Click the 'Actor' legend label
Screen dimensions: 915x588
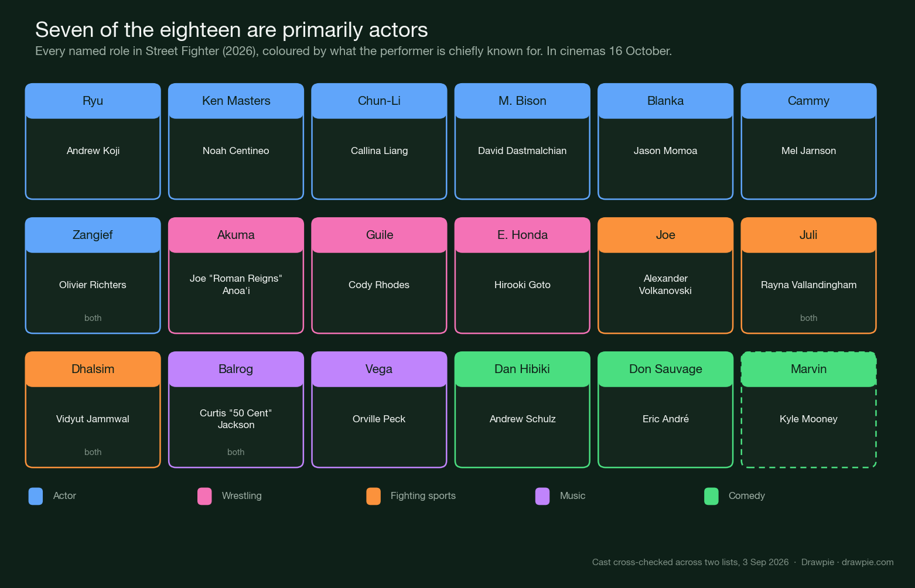pos(64,496)
